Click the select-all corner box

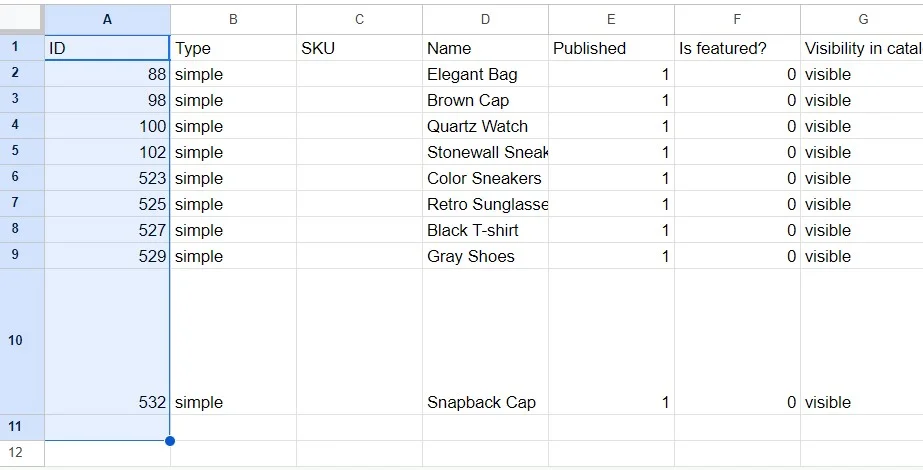click(22, 19)
